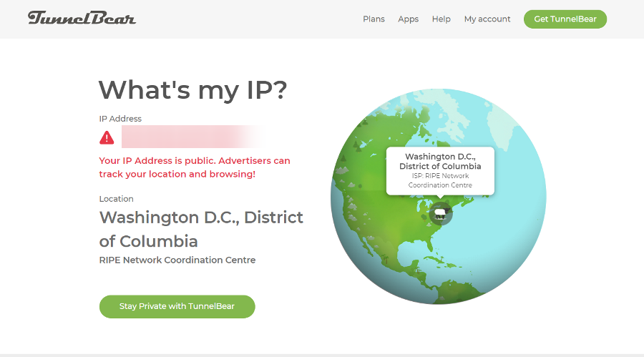
Task: Click the TunnelBear logo
Action: tap(82, 19)
